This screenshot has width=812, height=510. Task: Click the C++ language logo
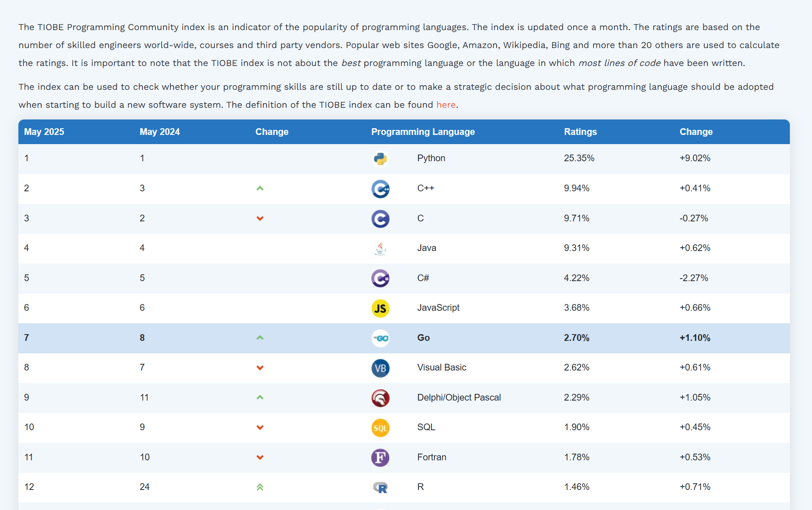pos(380,189)
